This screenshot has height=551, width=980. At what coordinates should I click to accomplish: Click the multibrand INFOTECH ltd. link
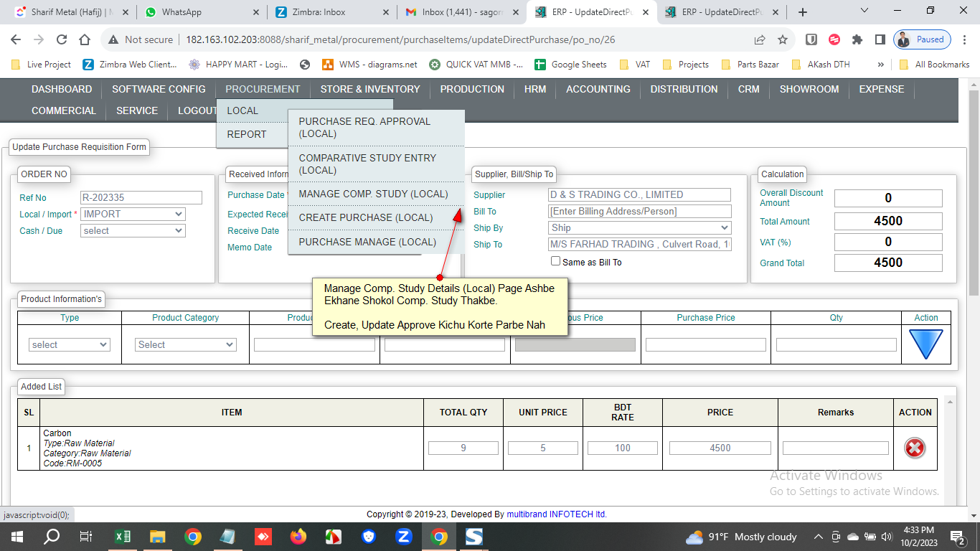click(x=557, y=514)
